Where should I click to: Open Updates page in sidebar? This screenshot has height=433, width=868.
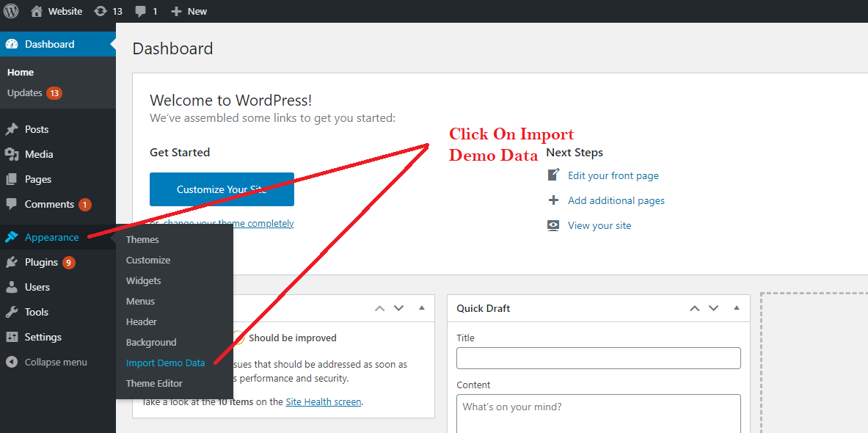click(24, 93)
